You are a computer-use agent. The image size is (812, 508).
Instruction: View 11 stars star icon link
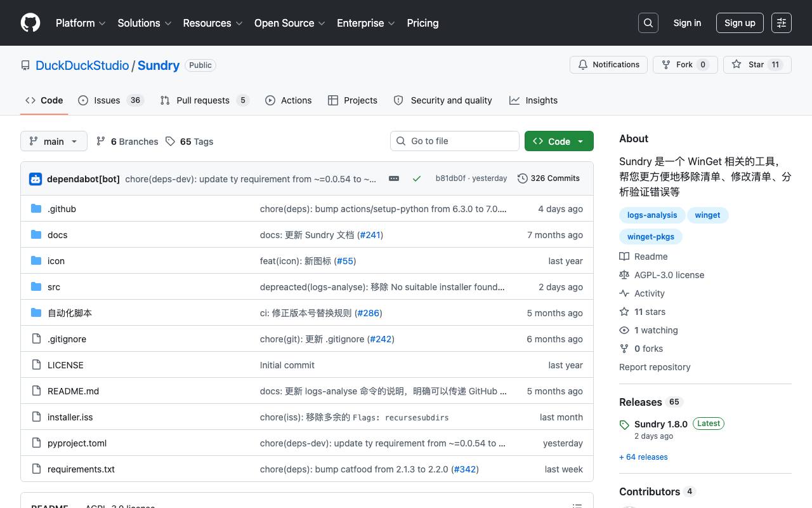click(x=624, y=312)
